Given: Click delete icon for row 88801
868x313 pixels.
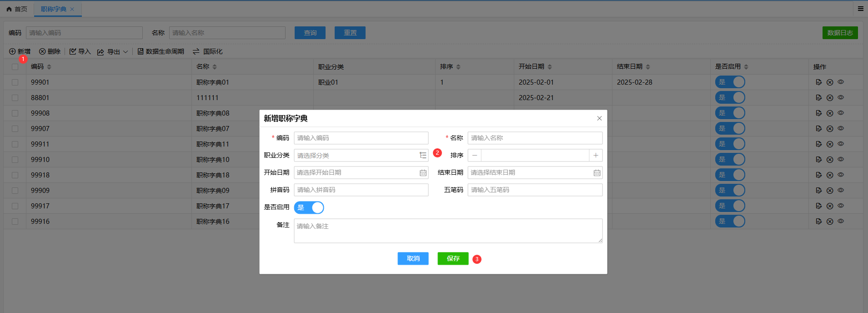Looking at the screenshot, I should pyautogui.click(x=829, y=98).
